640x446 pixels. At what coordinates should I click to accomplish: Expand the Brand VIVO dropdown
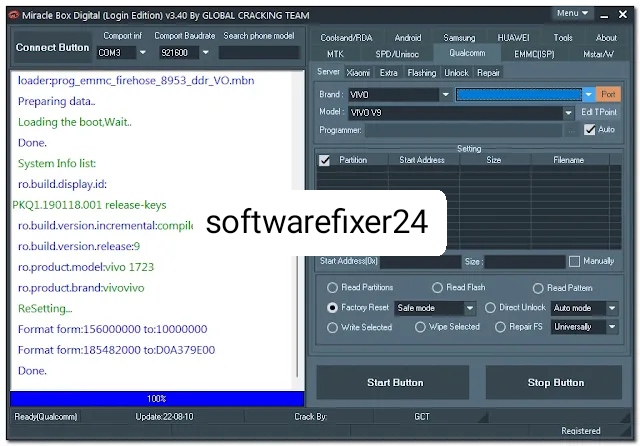tap(446, 95)
